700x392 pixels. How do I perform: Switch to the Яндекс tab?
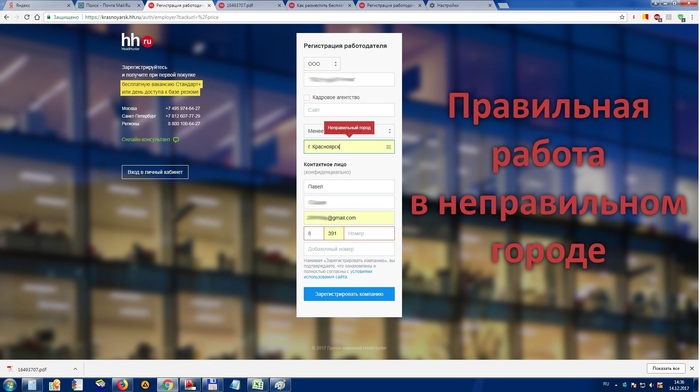tap(38, 5)
